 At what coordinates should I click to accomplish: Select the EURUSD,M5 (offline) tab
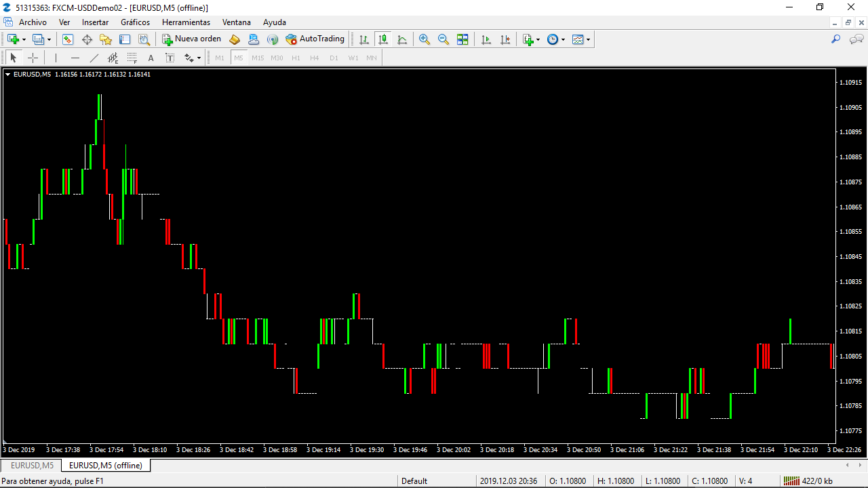coord(106,466)
